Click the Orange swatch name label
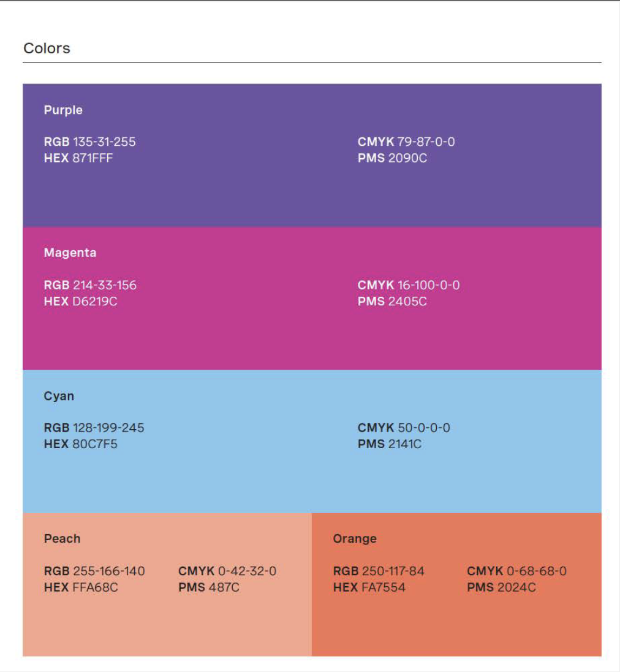This screenshot has width=620, height=672. coord(355,539)
